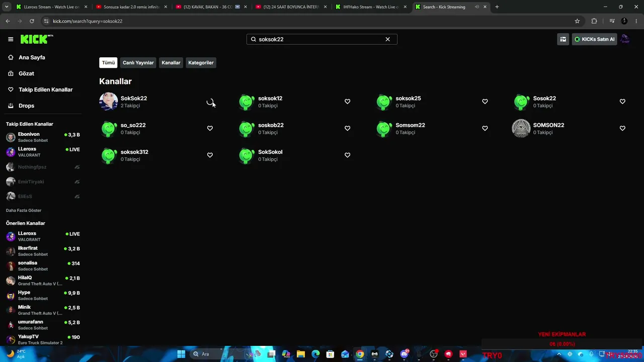Open umurafann in recommended channels
Screen dimensions: 644x362
pos(43,324)
